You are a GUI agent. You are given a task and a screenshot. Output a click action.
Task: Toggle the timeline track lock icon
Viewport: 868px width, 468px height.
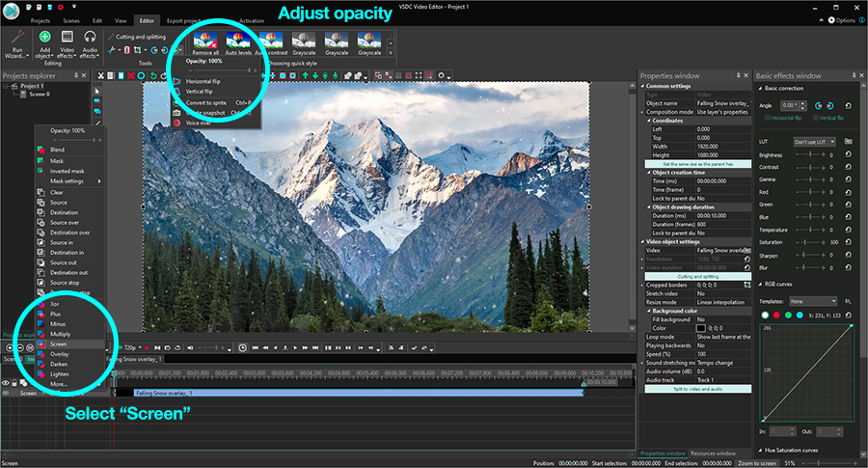click(x=14, y=383)
